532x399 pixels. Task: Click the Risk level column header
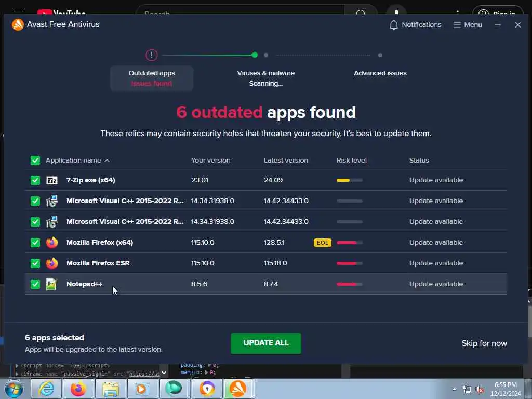click(x=352, y=161)
